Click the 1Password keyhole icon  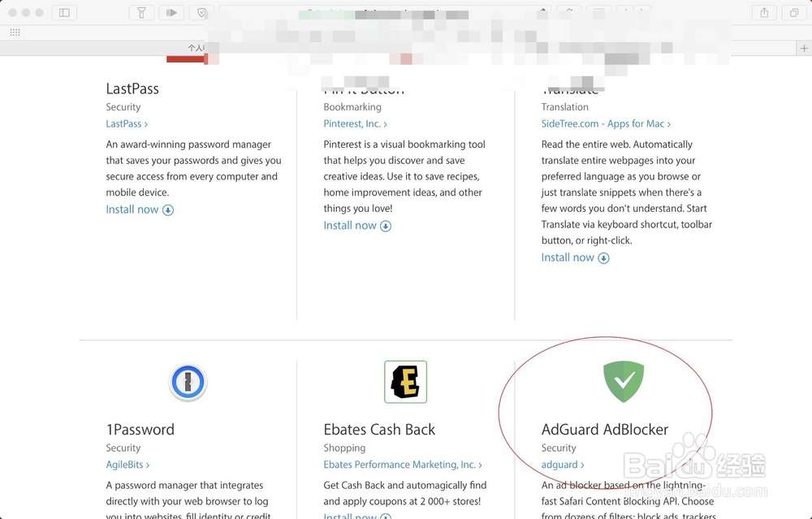188,383
